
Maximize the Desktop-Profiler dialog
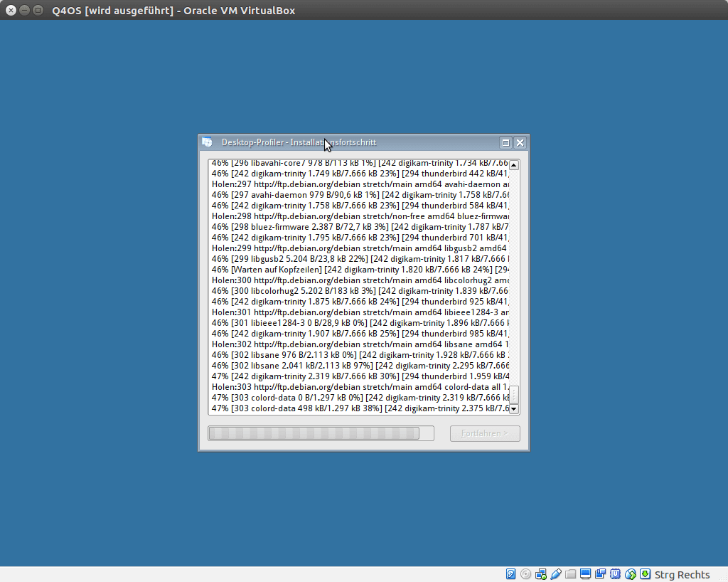pyautogui.click(x=506, y=142)
